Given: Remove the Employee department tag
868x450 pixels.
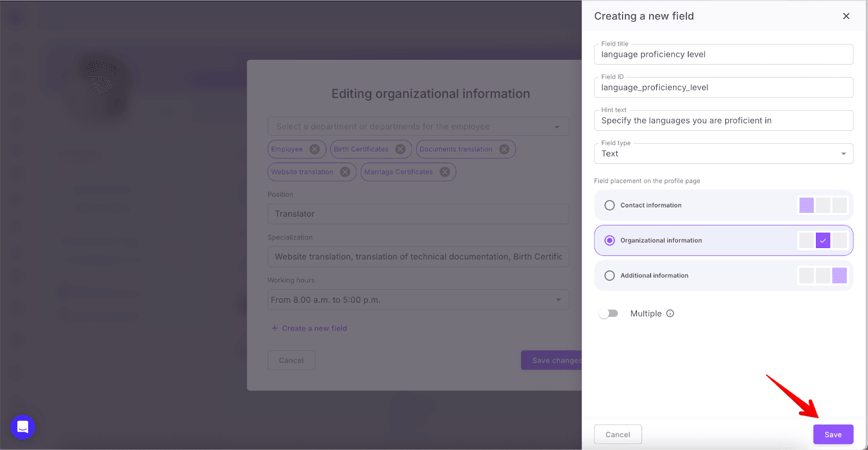Looking at the screenshot, I should 315,149.
